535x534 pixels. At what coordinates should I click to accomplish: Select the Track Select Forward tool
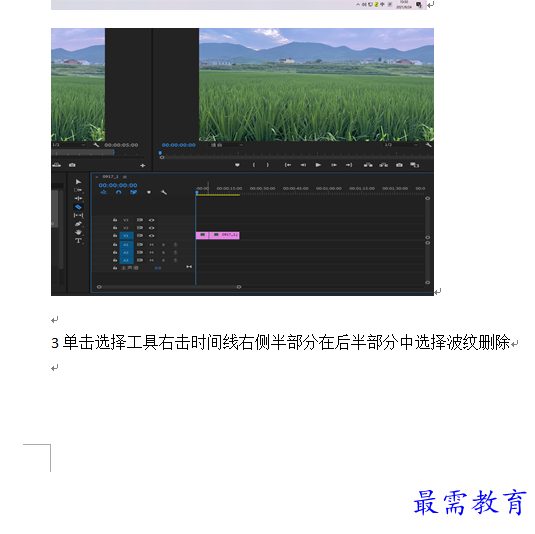coord(78,190)
